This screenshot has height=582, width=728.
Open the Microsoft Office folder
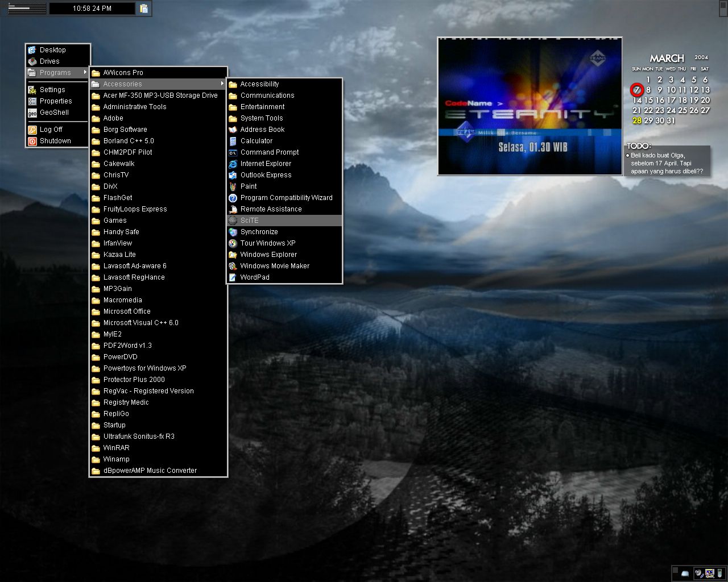(159, 311)
